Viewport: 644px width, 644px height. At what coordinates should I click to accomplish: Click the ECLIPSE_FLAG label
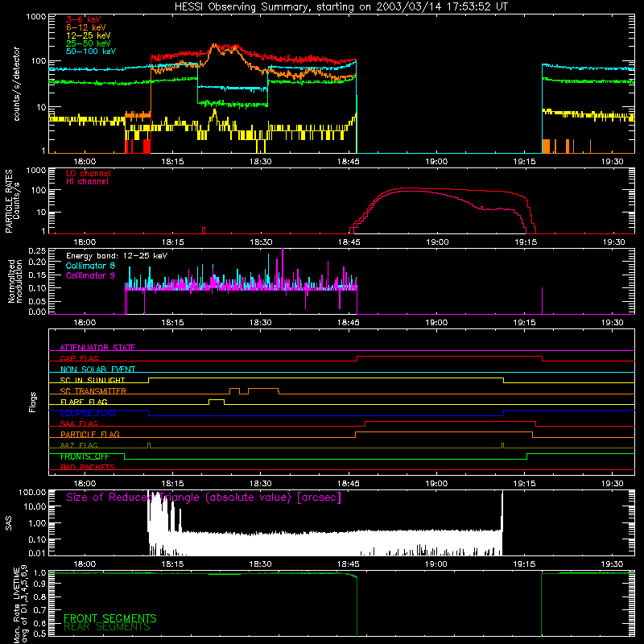[x=88, y=413]
